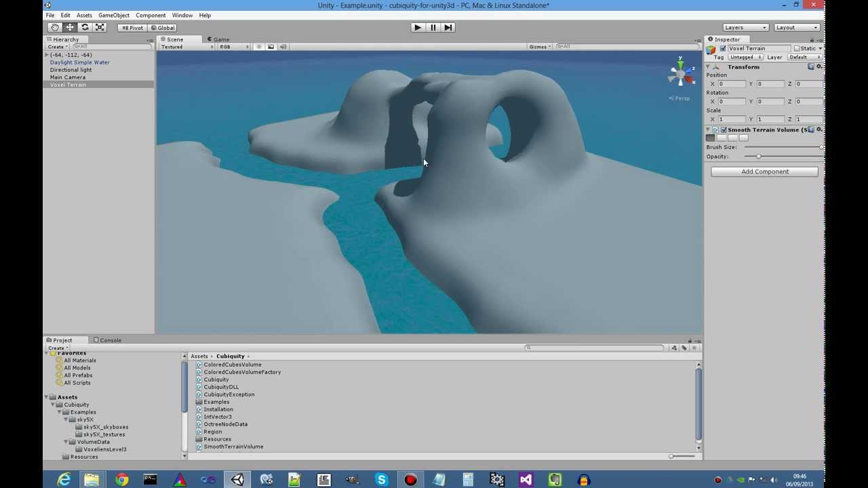
Task: Adjust the Brush Size slider
Action: pyautogui.click(x=783, y=147)
